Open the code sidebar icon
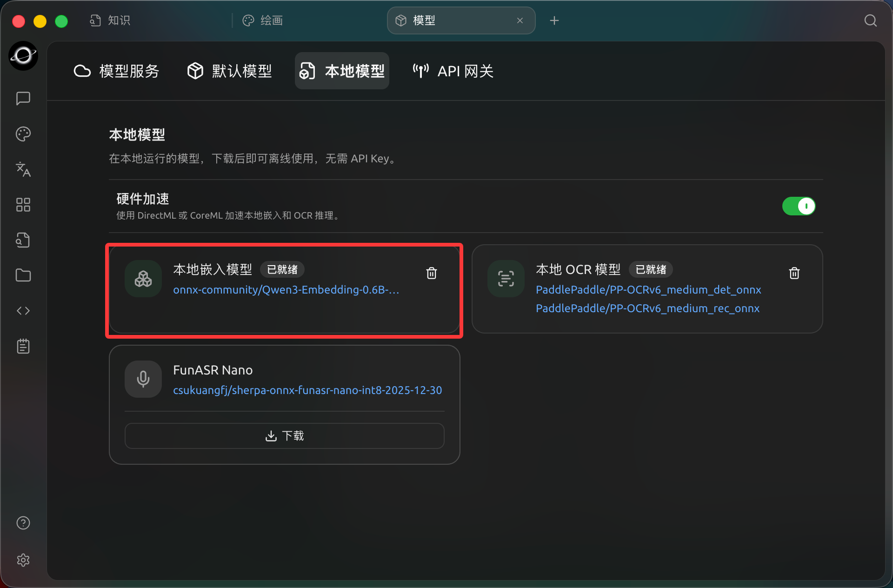893x588 pixels. 23,311
